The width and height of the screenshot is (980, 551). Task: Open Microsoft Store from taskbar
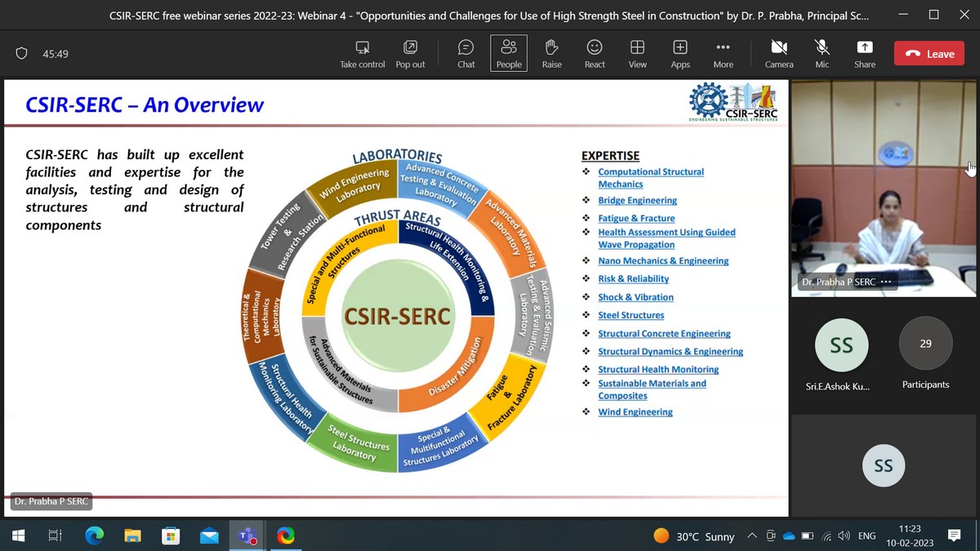(171, 535)
